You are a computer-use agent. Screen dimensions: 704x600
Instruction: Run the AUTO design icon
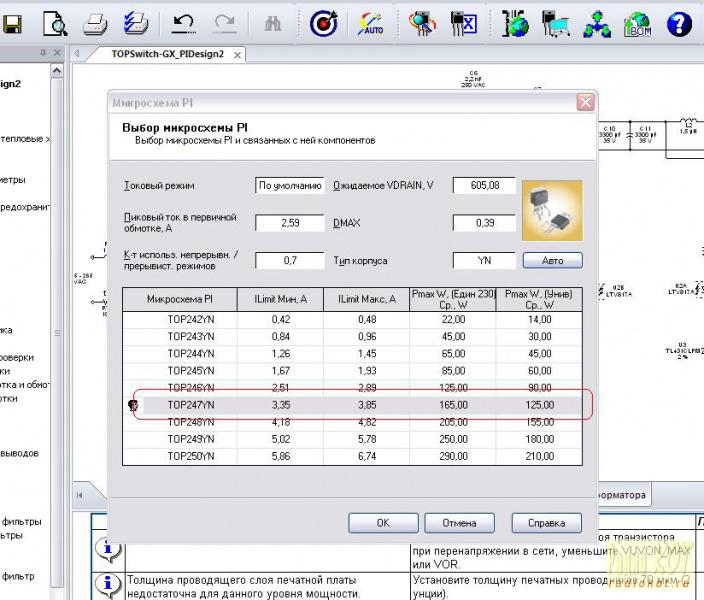click(x=370, y=22)
